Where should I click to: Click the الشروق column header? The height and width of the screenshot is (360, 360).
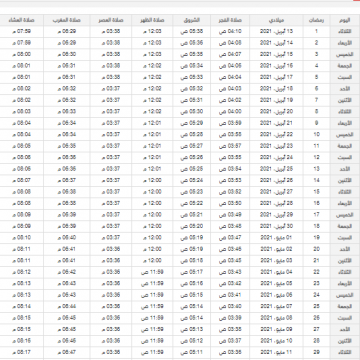[192, 20]
